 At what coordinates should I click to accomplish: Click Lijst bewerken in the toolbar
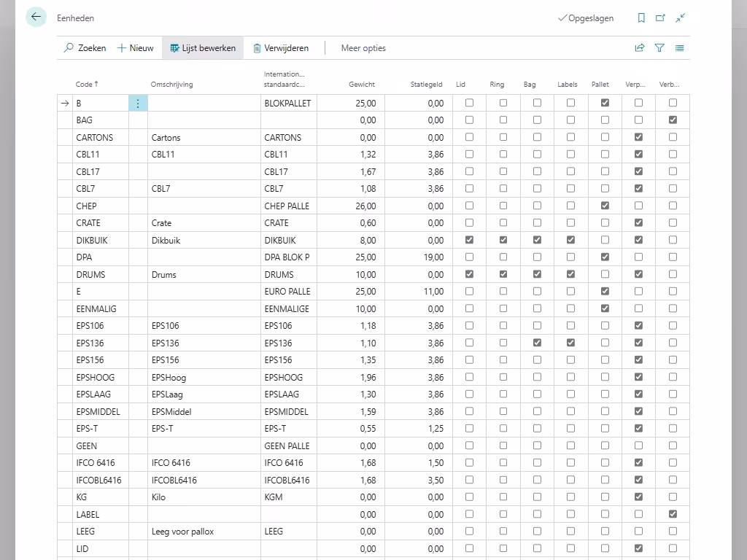pyautogui.click(x=203, y=48)
